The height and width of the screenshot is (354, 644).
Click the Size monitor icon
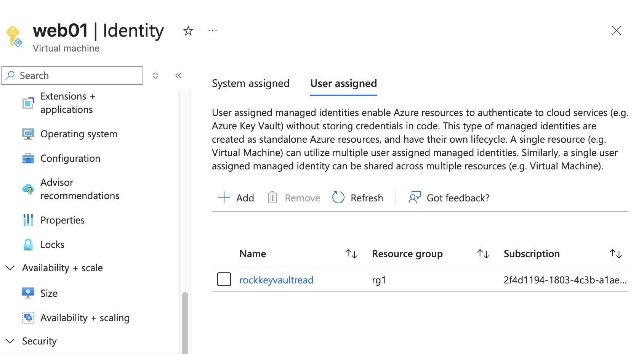tap(28, 293)
